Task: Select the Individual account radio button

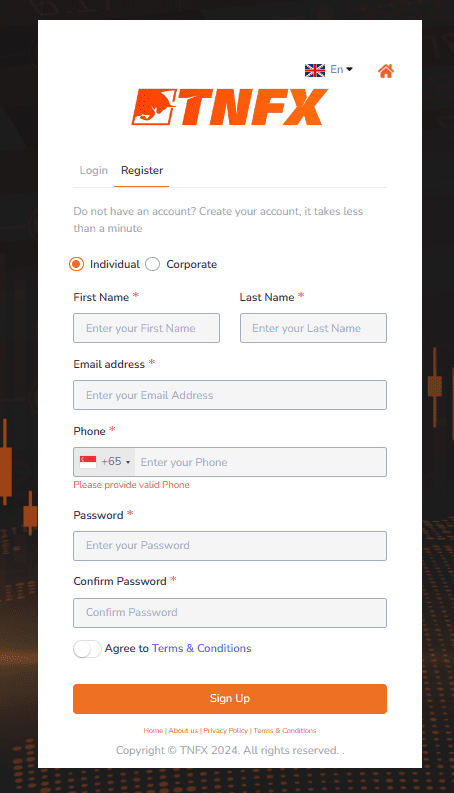Action: point(76,264)
